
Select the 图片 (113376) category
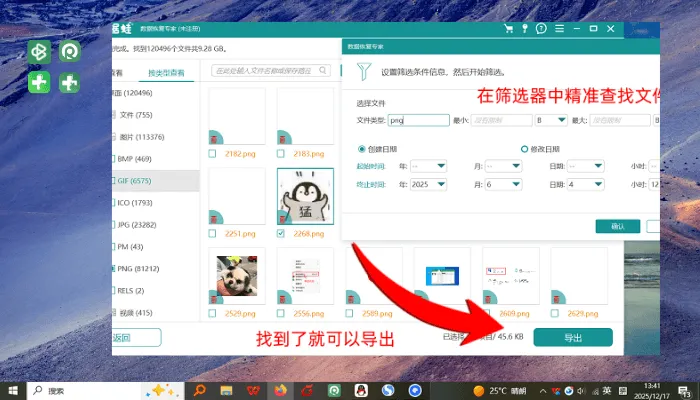[x=142, y=137]
